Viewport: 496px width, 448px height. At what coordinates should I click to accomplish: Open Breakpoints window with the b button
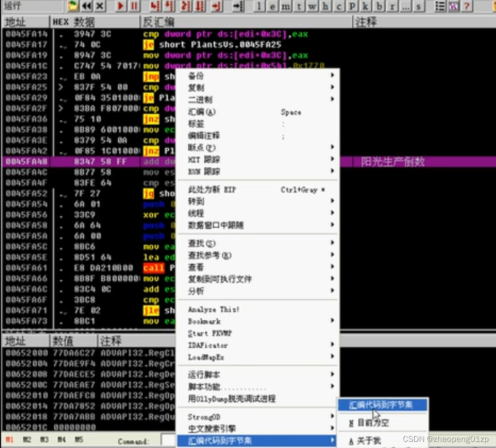(379, 6)
